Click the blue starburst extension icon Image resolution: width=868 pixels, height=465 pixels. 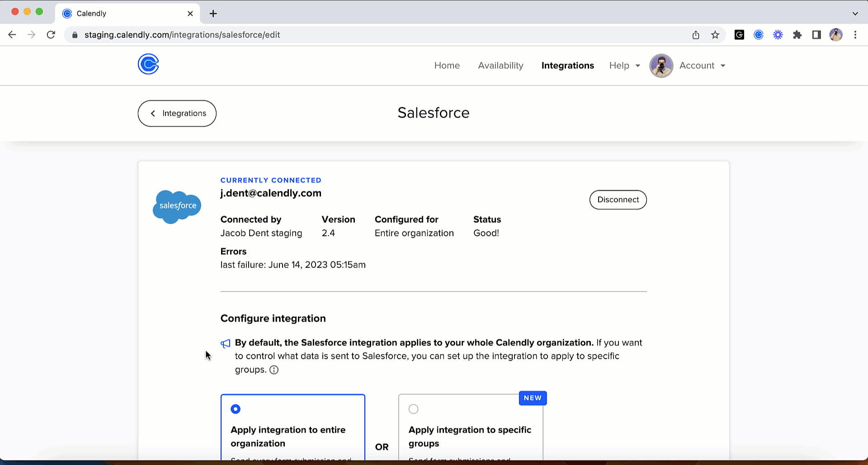point(778,35)
